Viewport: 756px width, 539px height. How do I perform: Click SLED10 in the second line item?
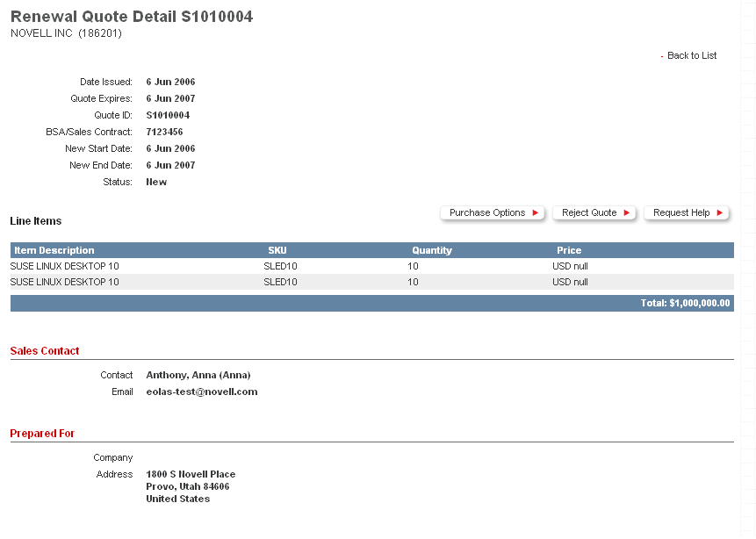(280, 282)
